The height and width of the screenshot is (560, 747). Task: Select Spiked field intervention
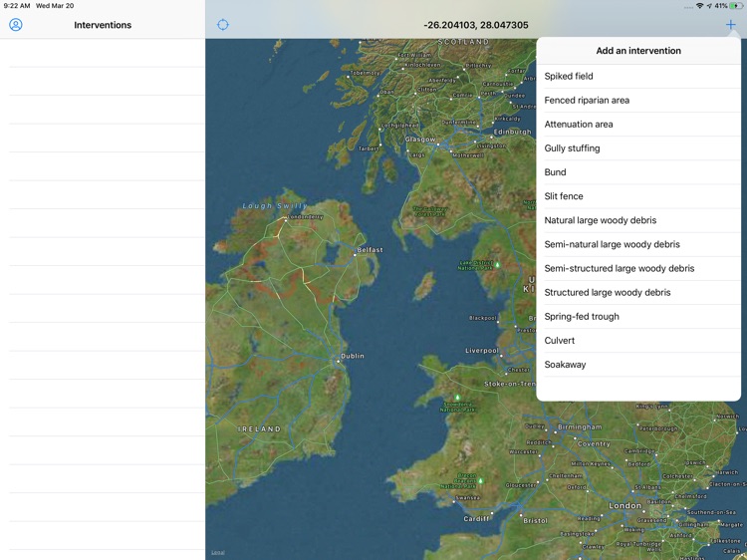[569, 77]
